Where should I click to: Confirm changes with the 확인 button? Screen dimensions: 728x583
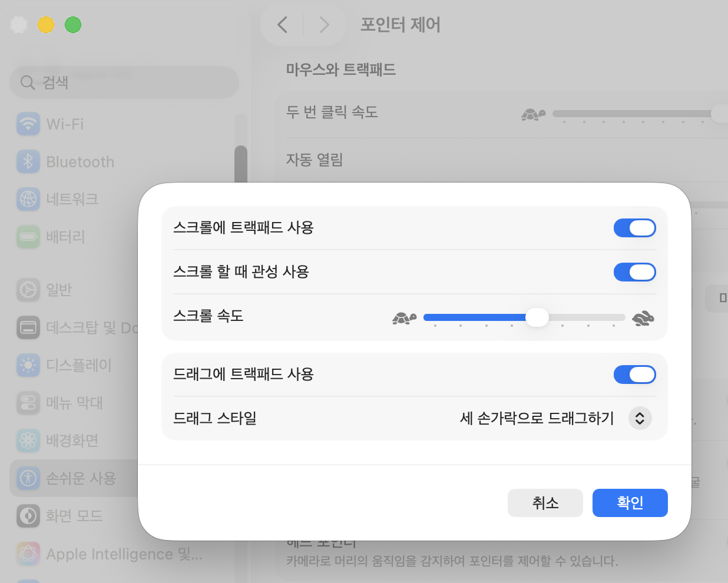coord(630,502)
